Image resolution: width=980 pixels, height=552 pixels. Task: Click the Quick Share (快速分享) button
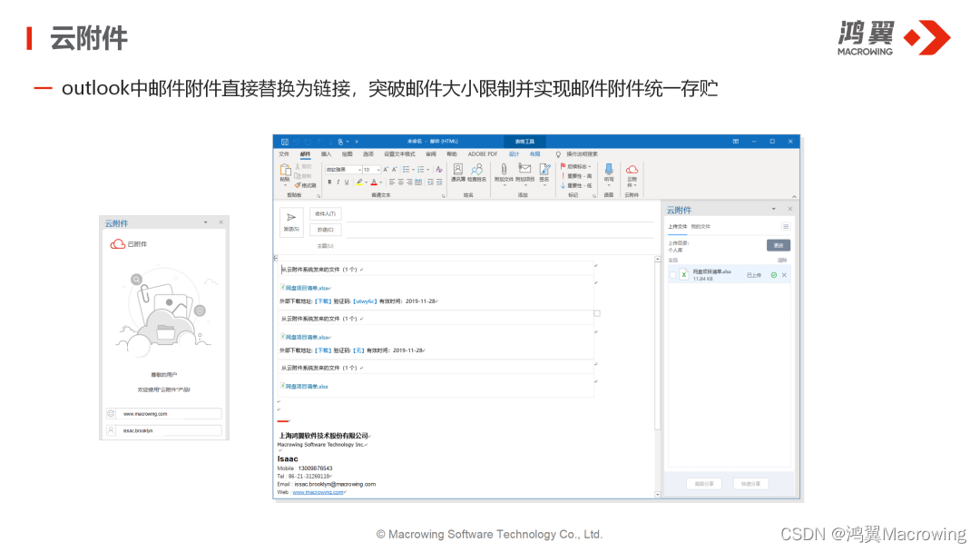coord(750,484)
